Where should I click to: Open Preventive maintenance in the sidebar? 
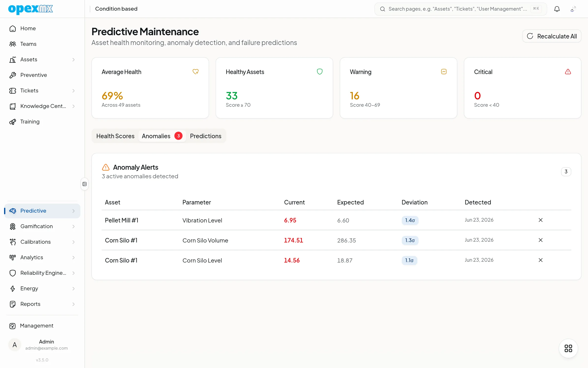(x=42, y=75)
